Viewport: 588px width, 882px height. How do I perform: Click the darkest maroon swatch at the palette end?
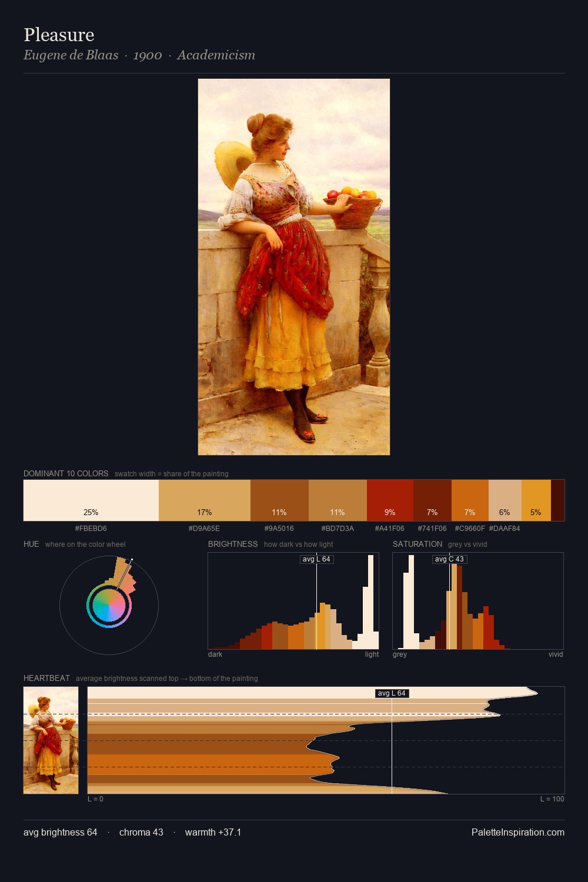[x=557, y=500]
